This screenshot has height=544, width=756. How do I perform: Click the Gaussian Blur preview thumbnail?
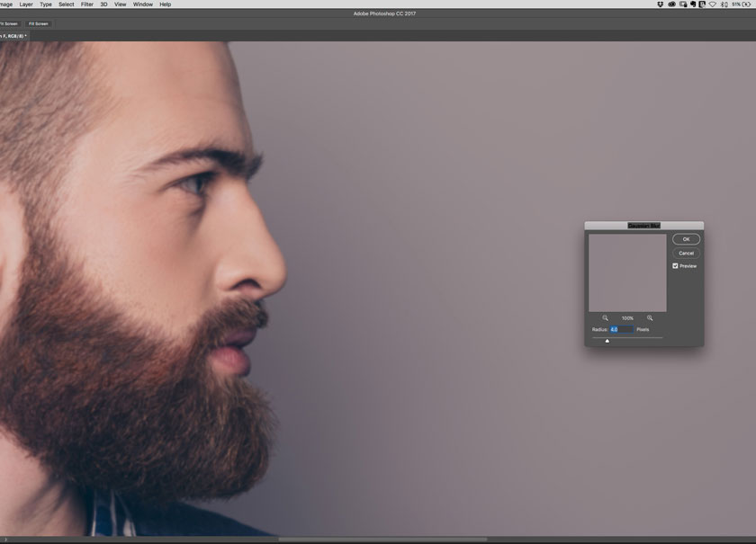(627, 272)
